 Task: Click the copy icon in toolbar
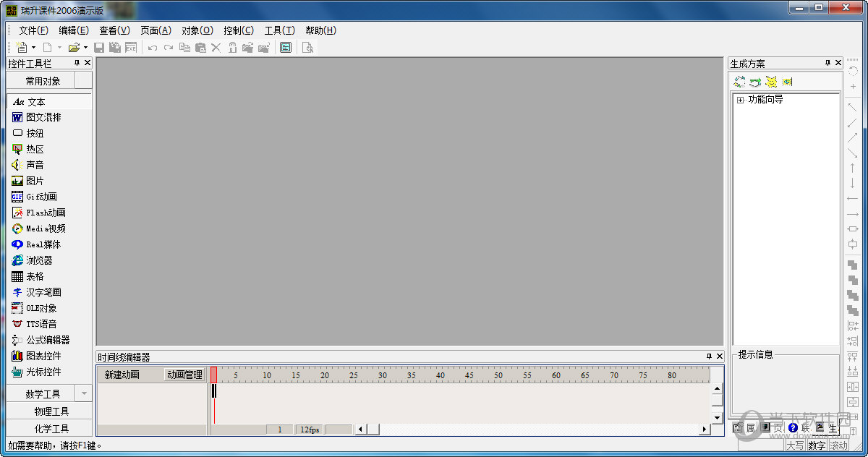pos(184,48)
